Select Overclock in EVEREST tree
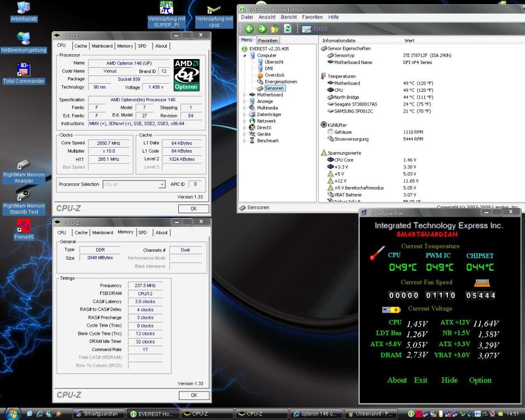 coord(275,75)
